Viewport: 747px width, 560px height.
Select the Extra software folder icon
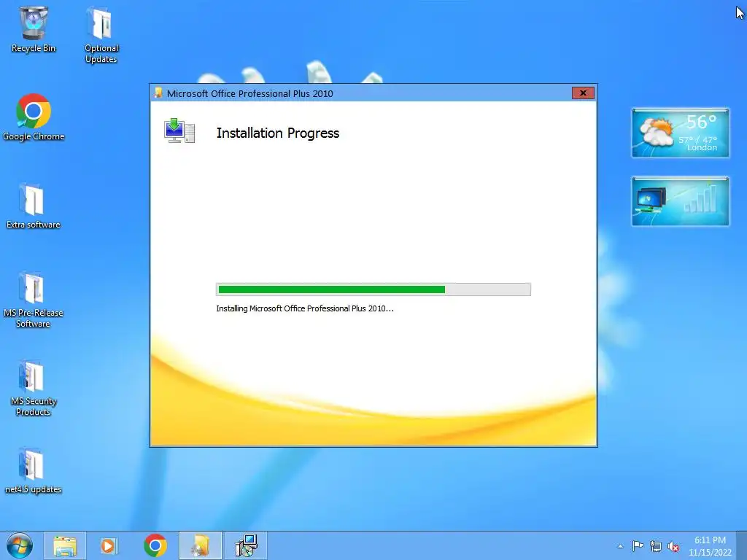click(x=34, y=206)
